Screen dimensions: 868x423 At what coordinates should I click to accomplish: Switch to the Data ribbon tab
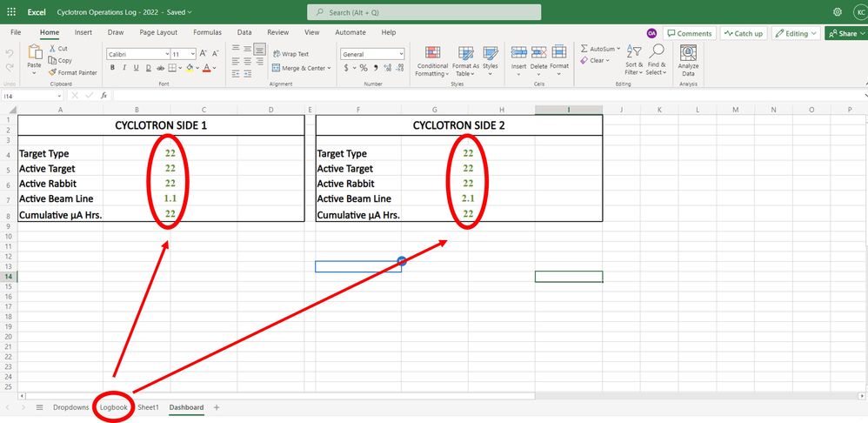point(244,33)
